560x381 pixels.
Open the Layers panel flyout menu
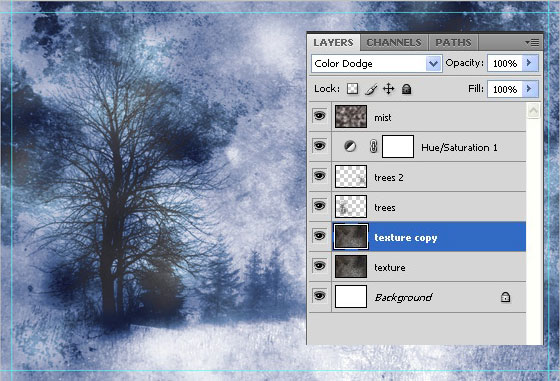(532, 42)
